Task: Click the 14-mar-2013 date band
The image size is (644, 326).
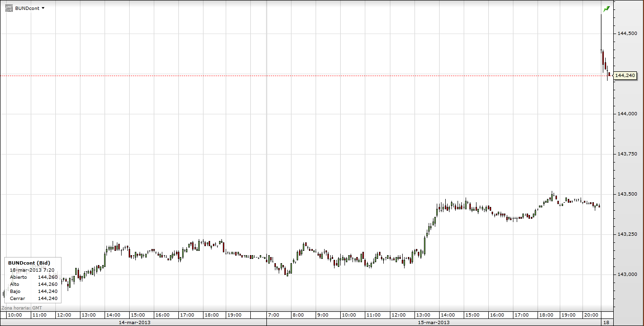Action: (x=134, y=322)
